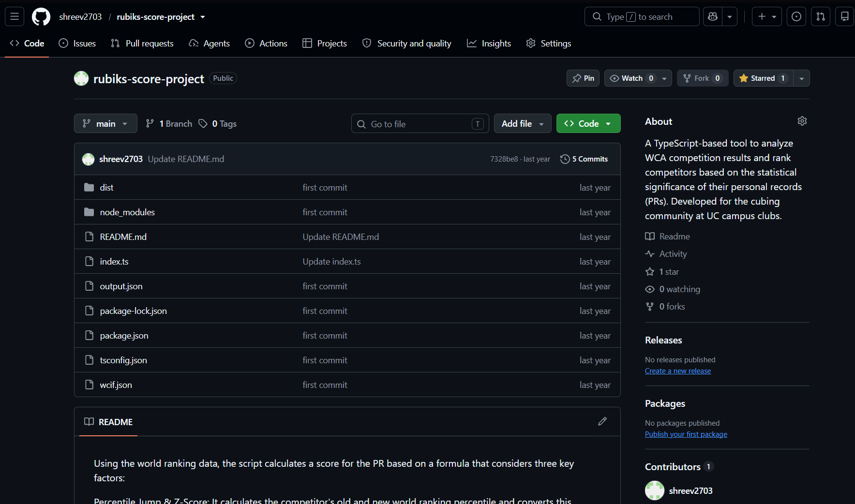Open the Settings tab
Screen dimensions: 855x504
(x=549, y=43)
